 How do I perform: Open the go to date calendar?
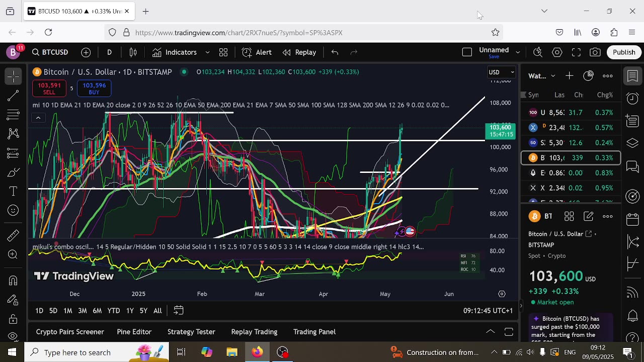coord(179,311)
